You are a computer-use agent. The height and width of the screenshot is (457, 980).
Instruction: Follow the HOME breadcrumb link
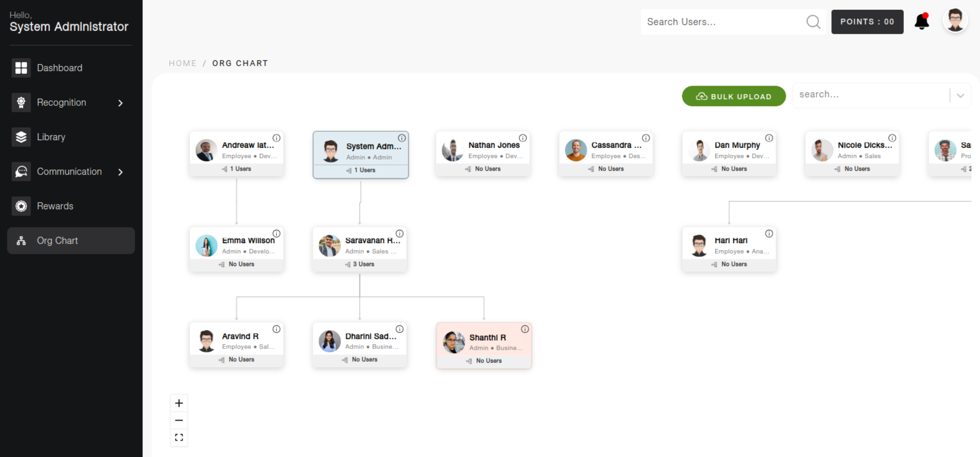point(183,63)
